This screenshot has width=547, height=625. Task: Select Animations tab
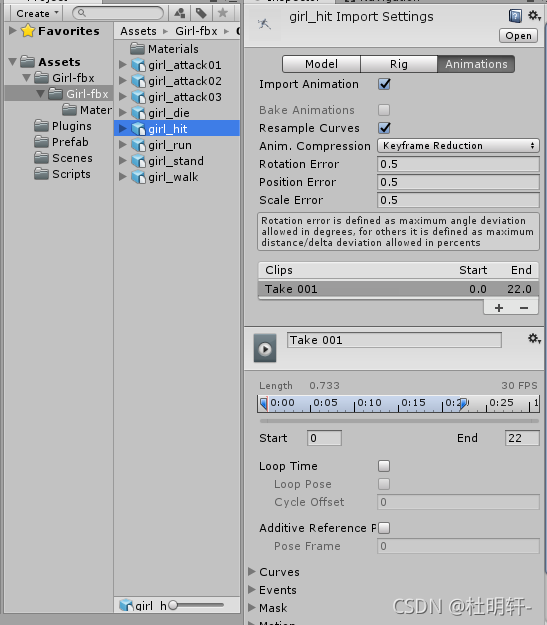coord(476,64)
